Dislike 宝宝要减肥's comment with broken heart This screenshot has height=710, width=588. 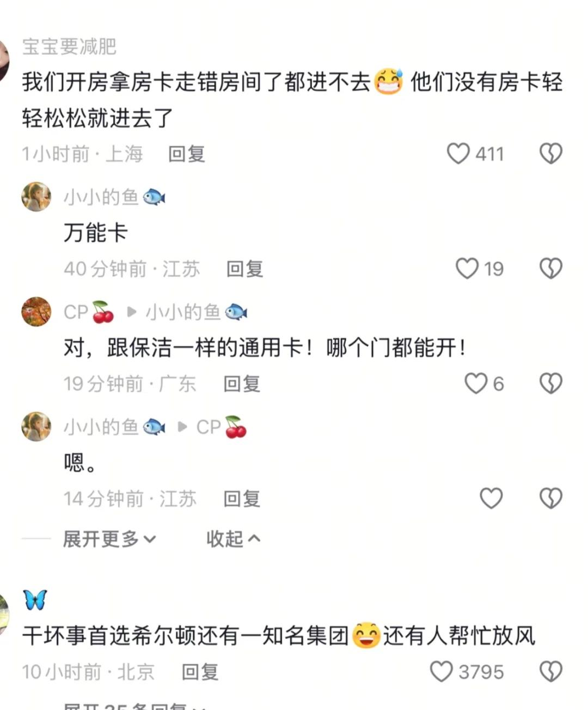tap(550, 154)
